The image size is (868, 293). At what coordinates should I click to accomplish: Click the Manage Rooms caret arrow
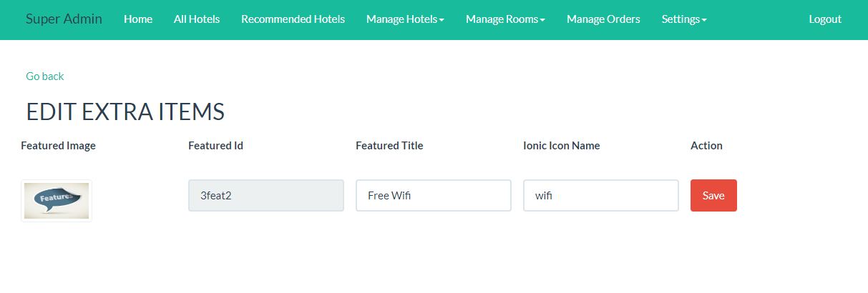coord(542,21)
